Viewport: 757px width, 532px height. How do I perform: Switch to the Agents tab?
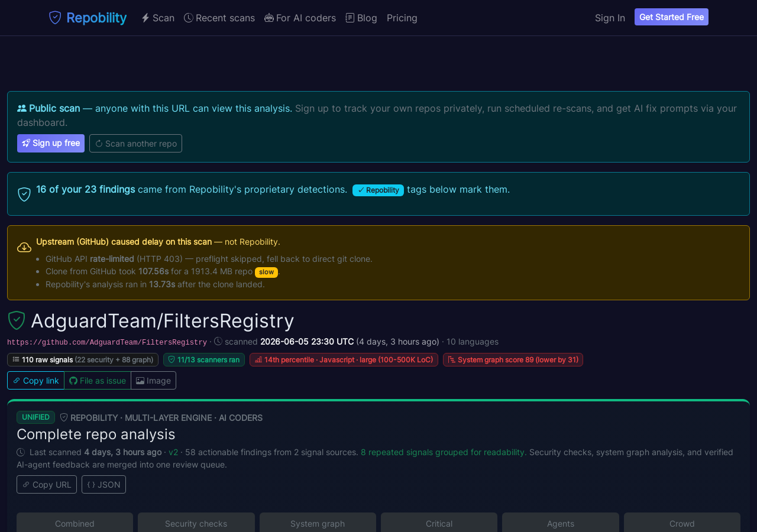tap(561, 523)
